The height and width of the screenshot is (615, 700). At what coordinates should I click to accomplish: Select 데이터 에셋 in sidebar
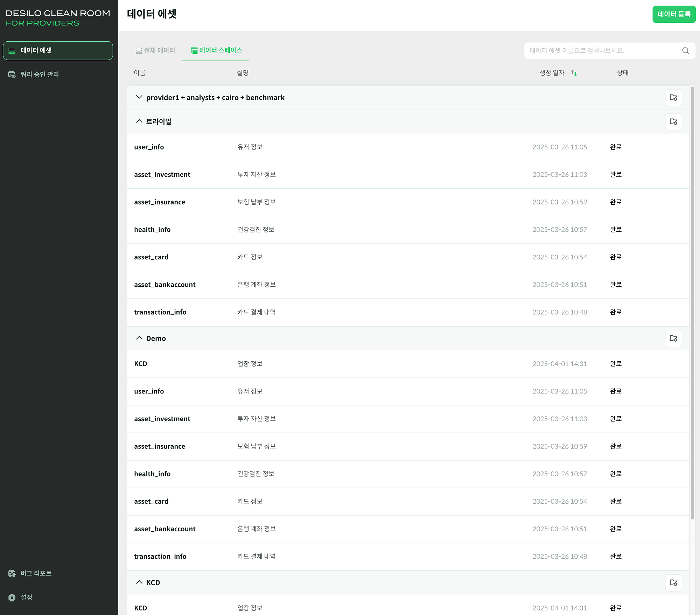tap(58, 51)
